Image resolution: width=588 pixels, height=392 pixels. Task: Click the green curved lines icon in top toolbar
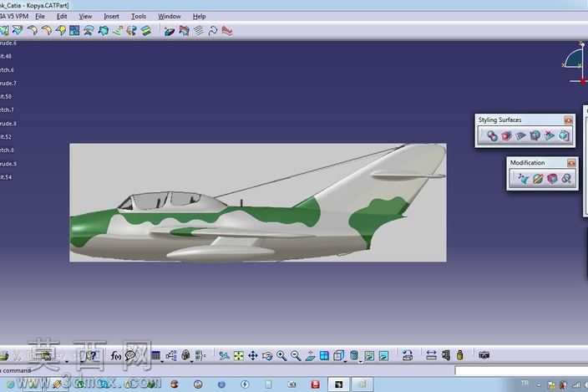(118, 30)
